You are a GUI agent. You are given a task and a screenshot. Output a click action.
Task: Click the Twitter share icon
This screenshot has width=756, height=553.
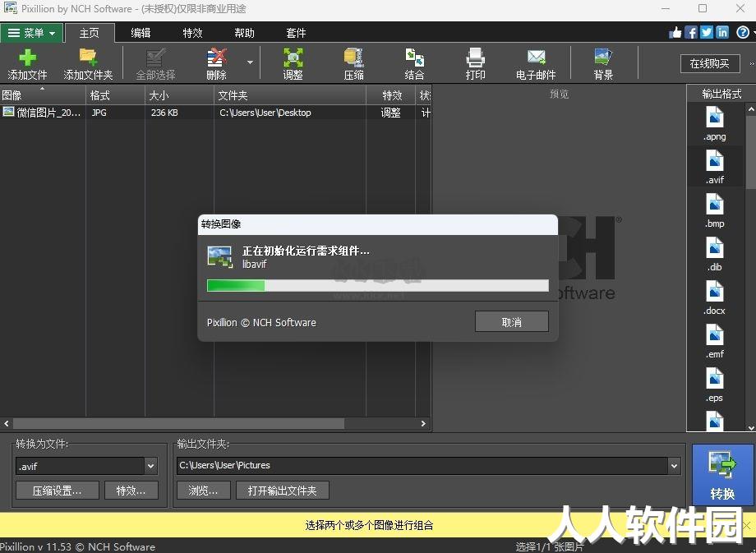click(707, 32)
